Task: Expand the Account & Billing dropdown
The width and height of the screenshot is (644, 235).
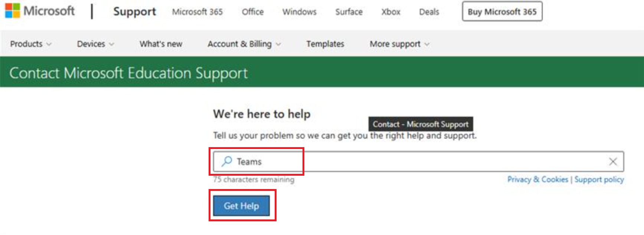Action: [x=244, y=44]
